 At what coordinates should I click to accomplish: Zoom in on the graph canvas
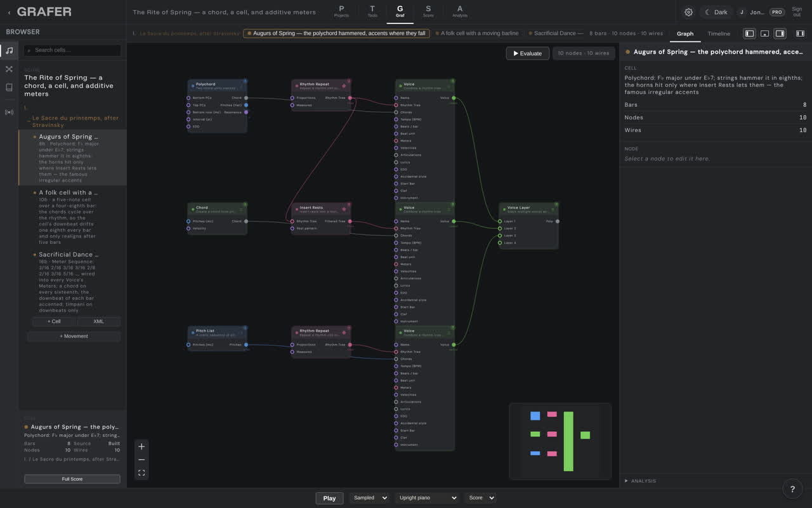pyautogui.click(x=141, y=446)
